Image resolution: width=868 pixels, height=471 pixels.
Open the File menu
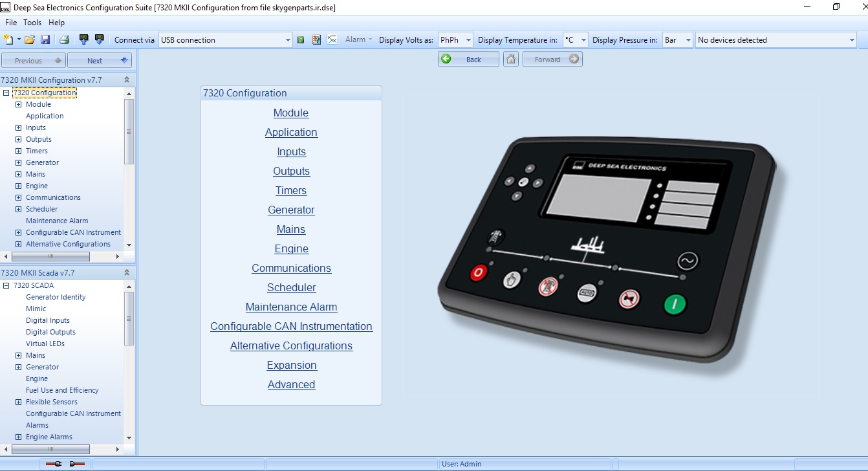(11, 23)
